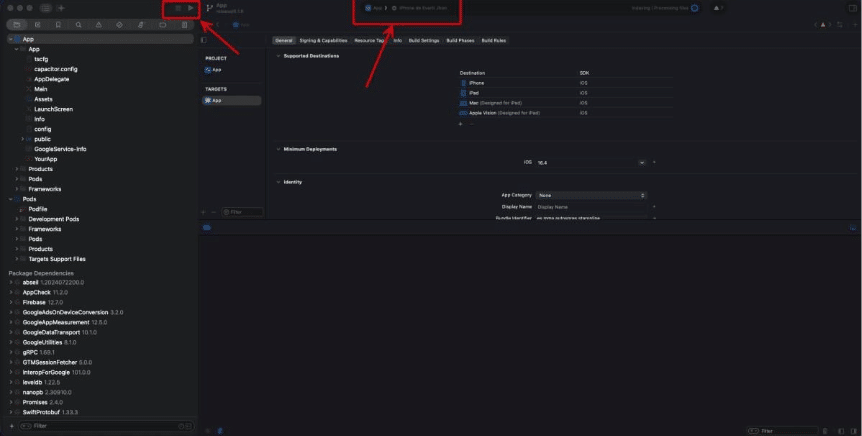The width and height of the screenshot is (862, 436).
Task: Open the Signing & Capabilities tab
Action: [323, 41]
